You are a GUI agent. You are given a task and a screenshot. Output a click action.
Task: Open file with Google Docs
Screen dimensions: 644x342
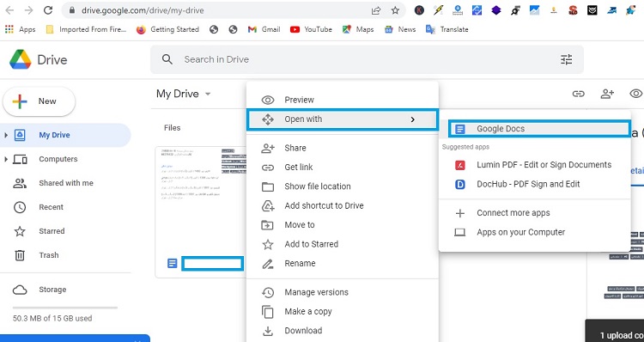[x=539, y=129]
